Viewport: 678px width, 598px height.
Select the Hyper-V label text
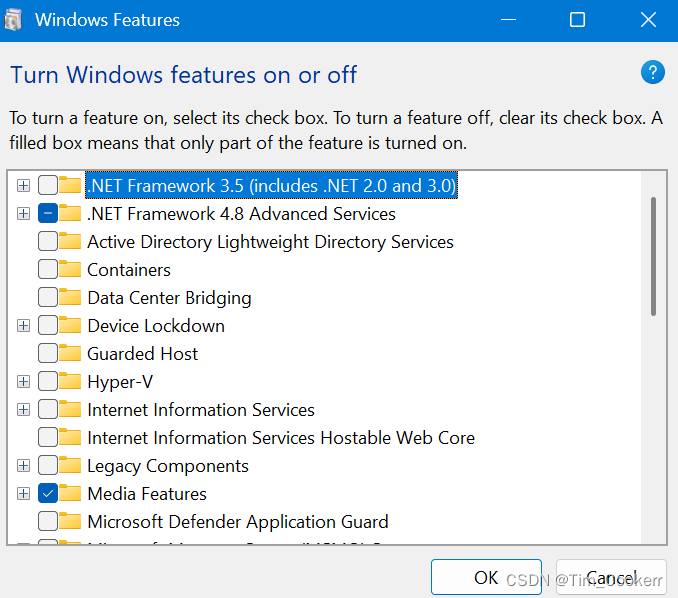(120, 382)
